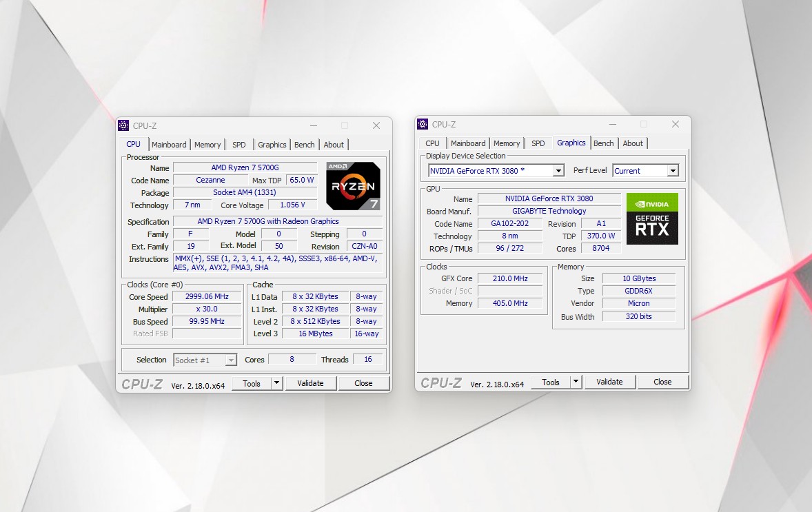Click Tools button in left CPU-Z window

pyautogui.click(x=252, y=384)
